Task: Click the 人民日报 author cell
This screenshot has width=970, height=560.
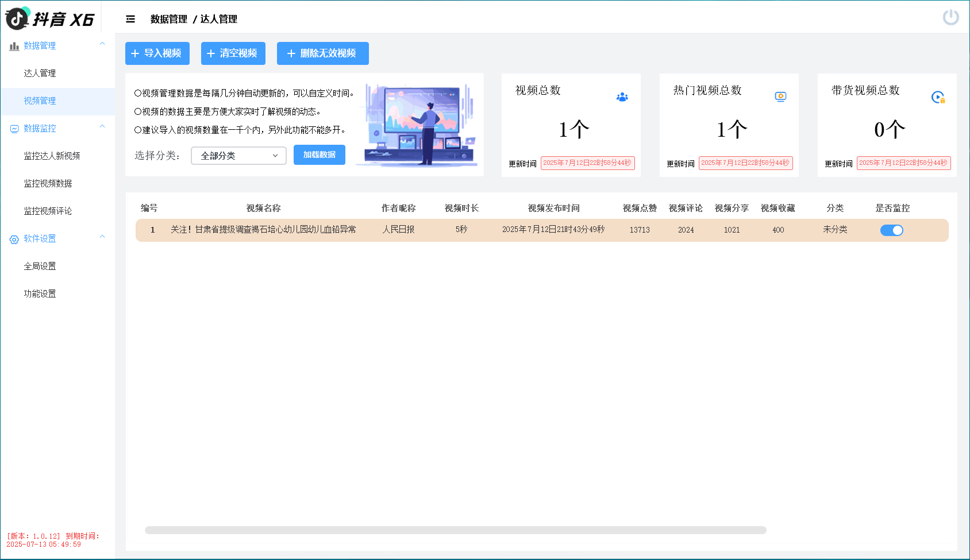Action: [398, 230]
